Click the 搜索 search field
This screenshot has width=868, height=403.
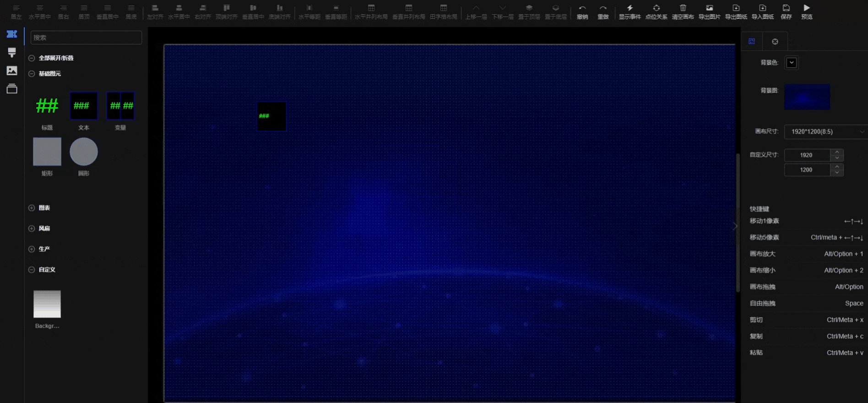click(x=86, y=38)
